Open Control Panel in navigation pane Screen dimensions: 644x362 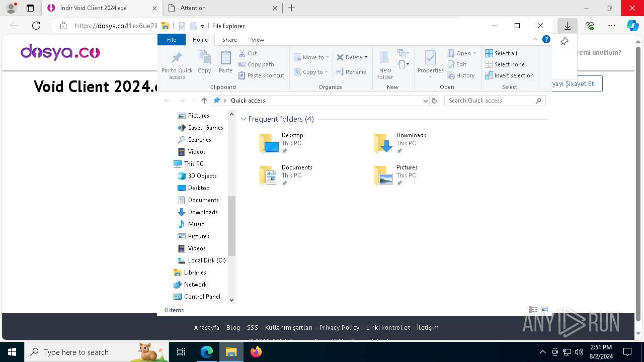pyautogui.click(x=197, y=297)
